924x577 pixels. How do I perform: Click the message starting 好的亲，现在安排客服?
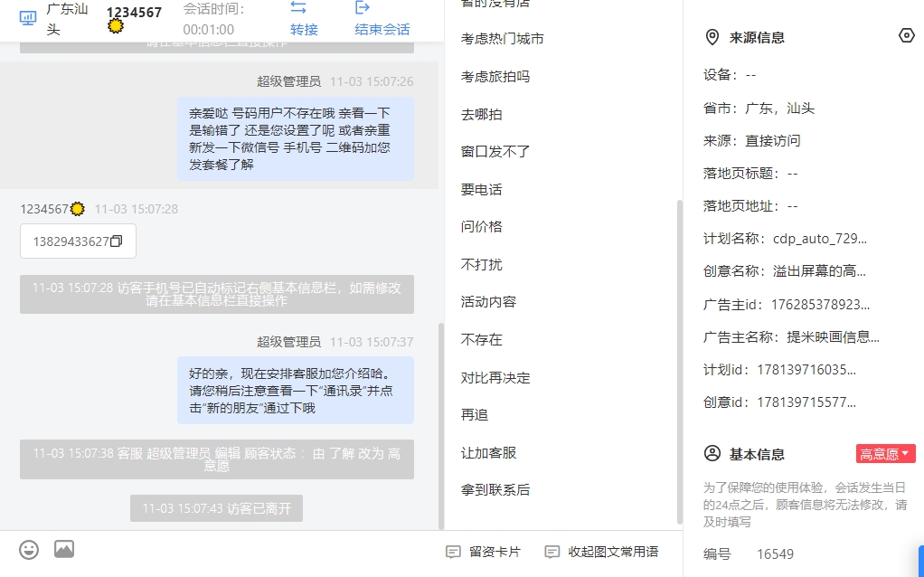(296, 390)
